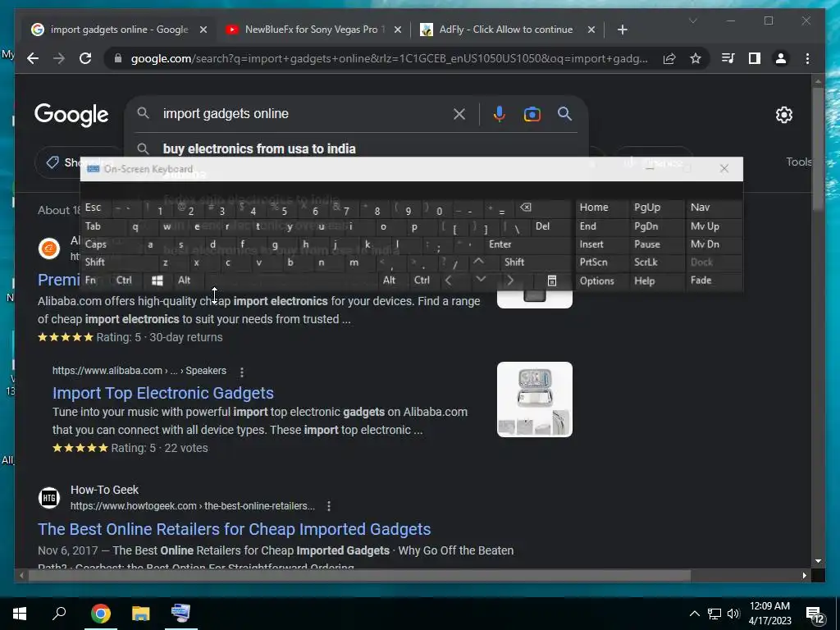Start voice search with the microphone icon
The width and height of the screenshot is (840, 630).
coord(500,114)
